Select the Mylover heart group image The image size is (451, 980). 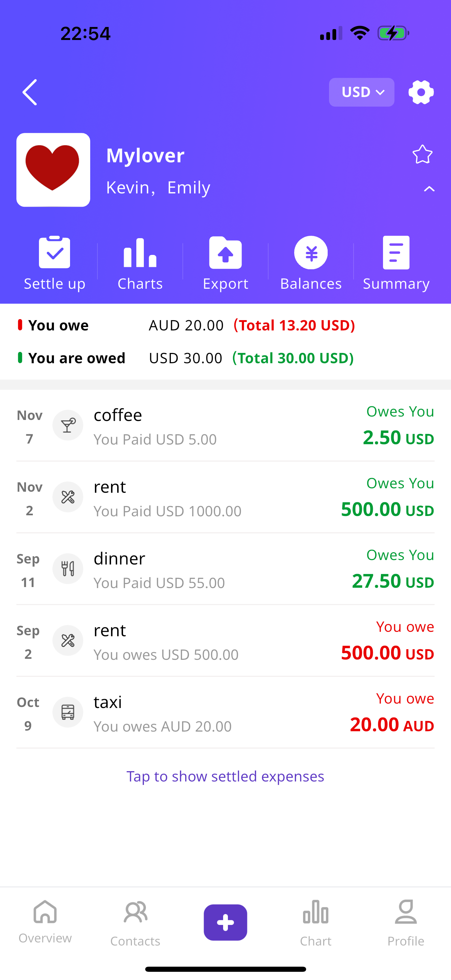tap(53, 170)
